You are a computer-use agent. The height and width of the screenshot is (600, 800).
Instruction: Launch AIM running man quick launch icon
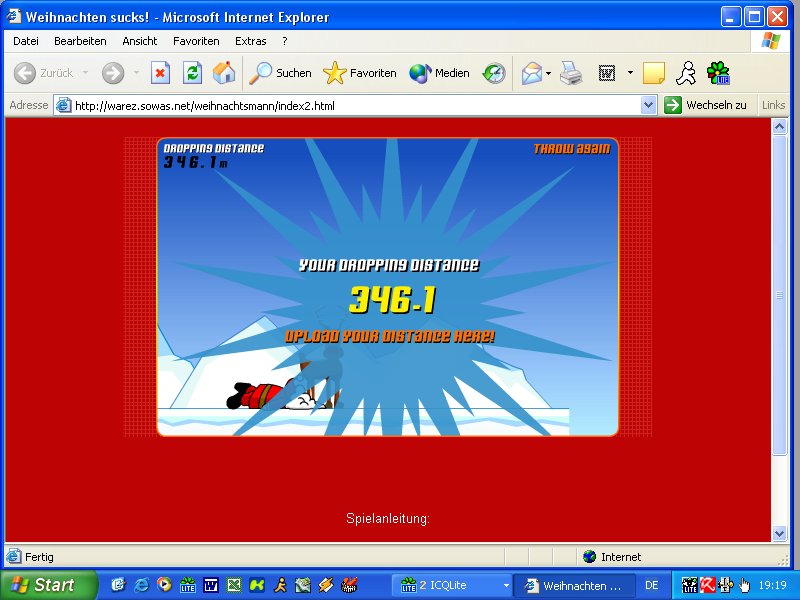coord(280,585)
